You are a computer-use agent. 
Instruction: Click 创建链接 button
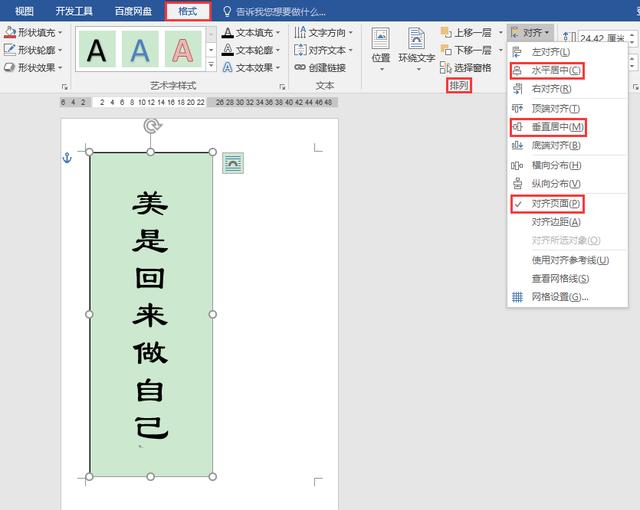click(321, 67)
